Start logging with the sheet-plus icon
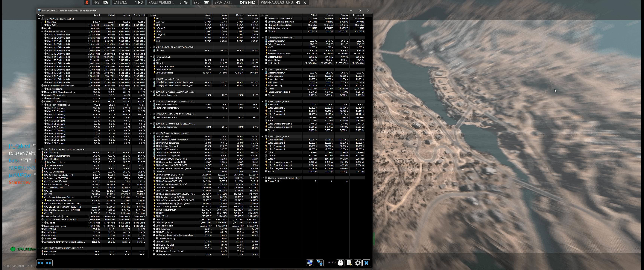The height and width of the screenshot is (270, 644). pos(349,263)
